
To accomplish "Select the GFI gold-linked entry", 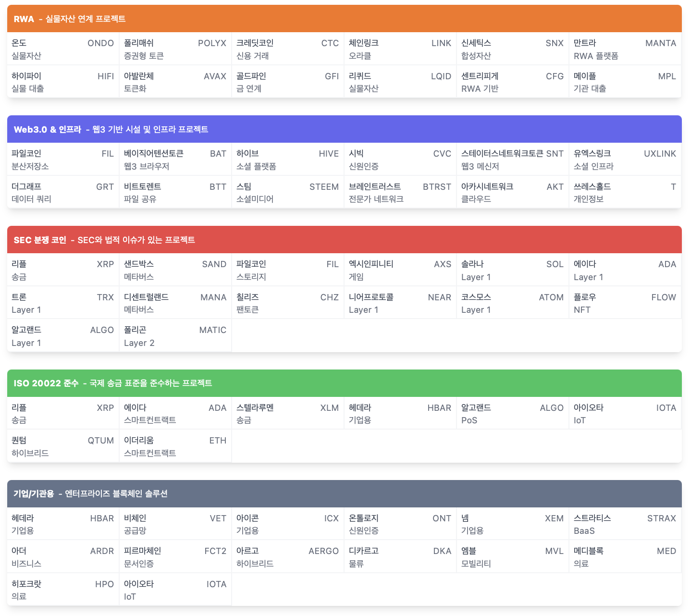I will pyautogui.click(x=287, y=82).
